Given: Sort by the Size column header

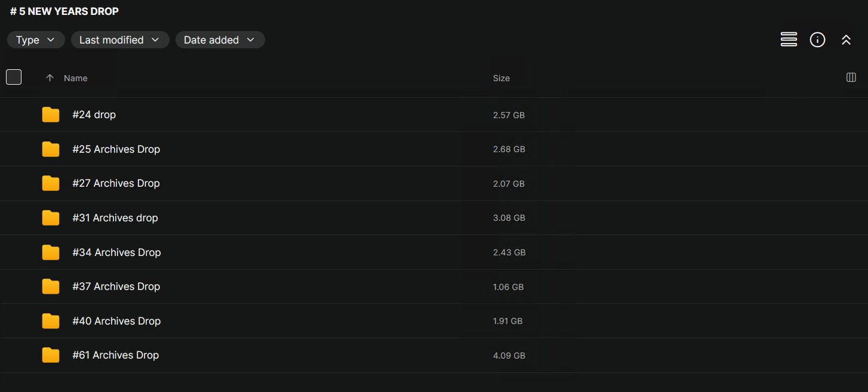Looking at the screenshot, I should pyautogui.click(x=501, y=78).
